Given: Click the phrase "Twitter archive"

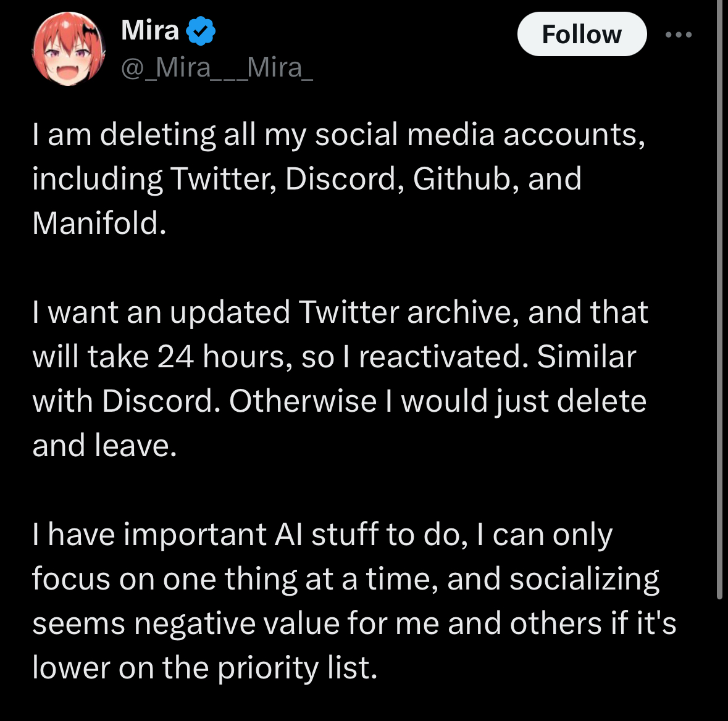Looking at the screenshot, I should (x=405, y=312).
